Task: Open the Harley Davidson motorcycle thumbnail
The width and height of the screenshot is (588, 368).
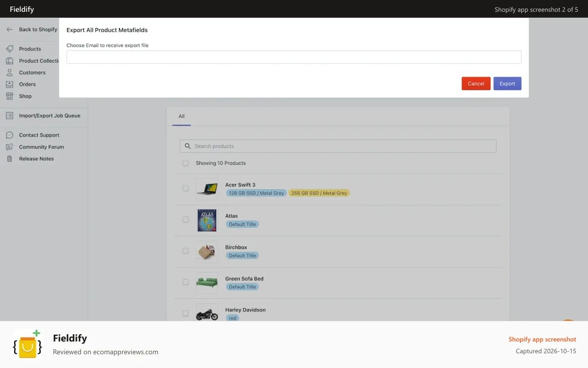Action: [x=207, y=313]
